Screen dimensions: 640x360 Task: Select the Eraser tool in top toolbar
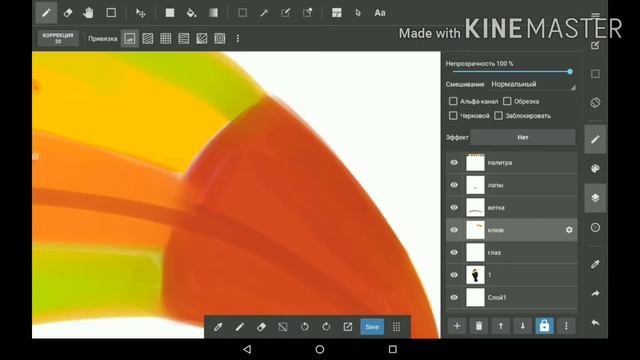pos(68,13)
